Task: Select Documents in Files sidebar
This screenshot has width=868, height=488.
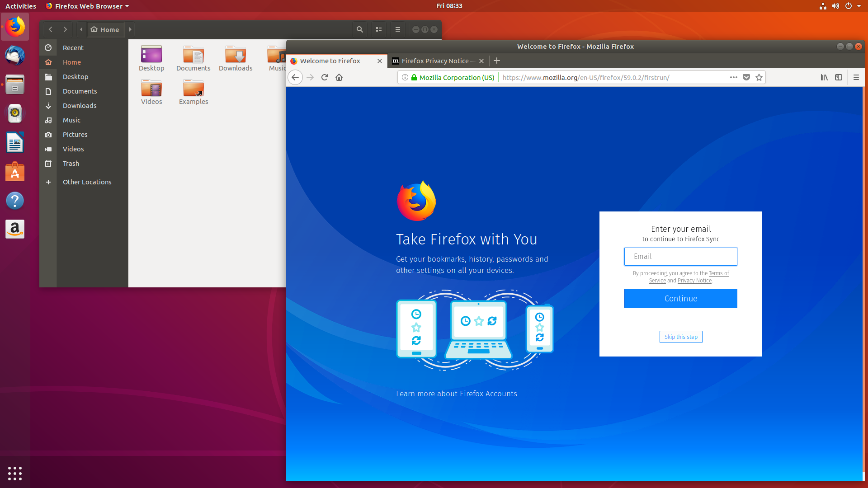Action: [x=84, y=91]
